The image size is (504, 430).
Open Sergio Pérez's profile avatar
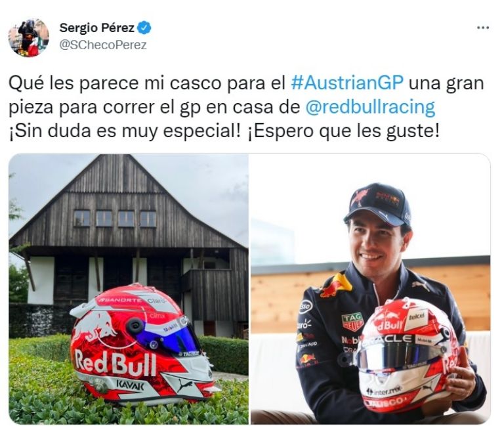(29, 37)
